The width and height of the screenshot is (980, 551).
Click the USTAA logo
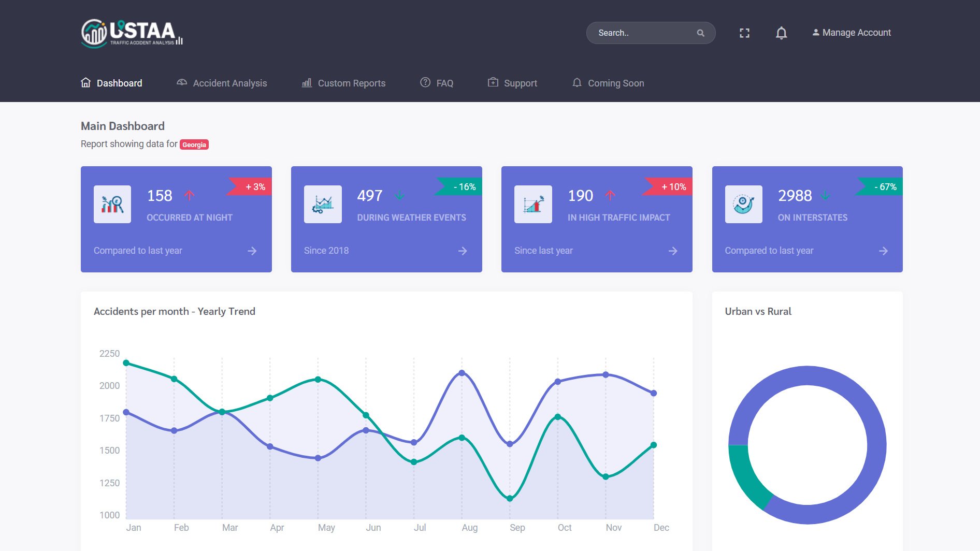pyautogui.click(x=132, y=33)
